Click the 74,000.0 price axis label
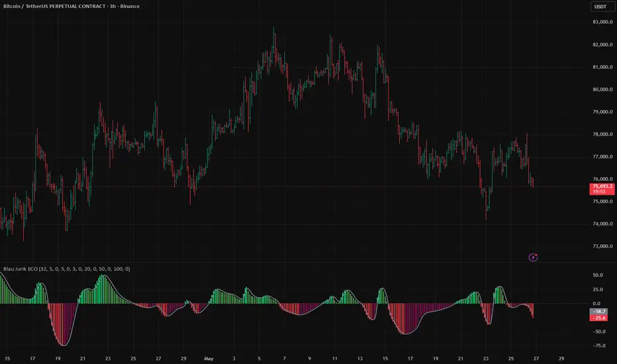This screenshot has height=364, width=617. coord(602,224)
